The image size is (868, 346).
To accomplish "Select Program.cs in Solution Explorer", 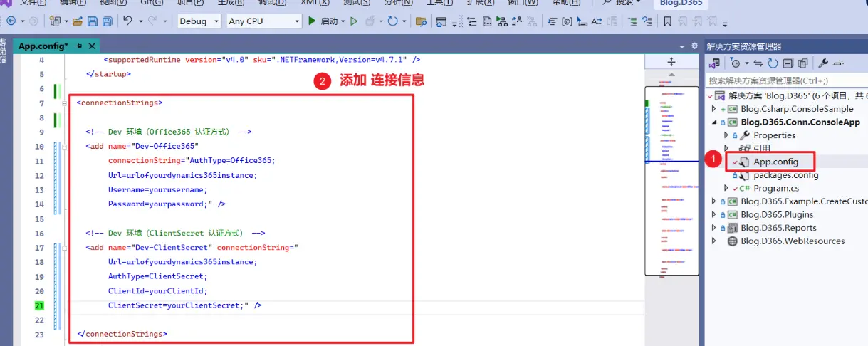I will pyautogui.click(x=776, y=188).
